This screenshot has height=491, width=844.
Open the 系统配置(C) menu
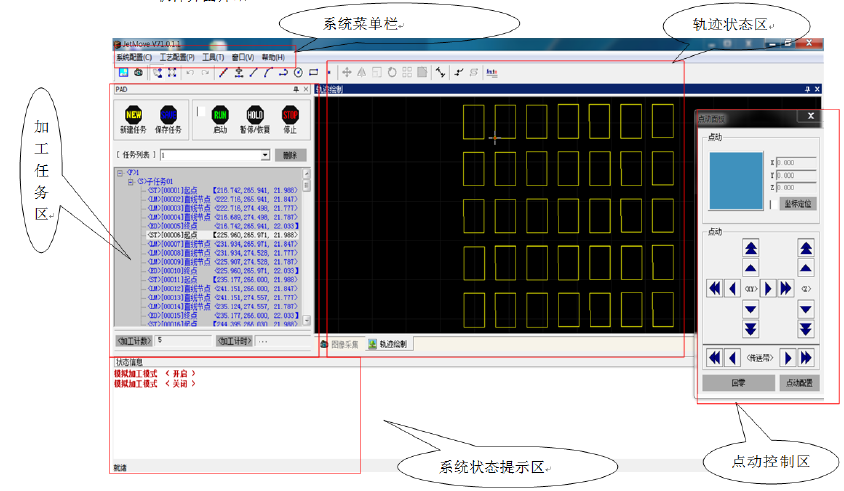pyautogui.click(x=134, y=57)
